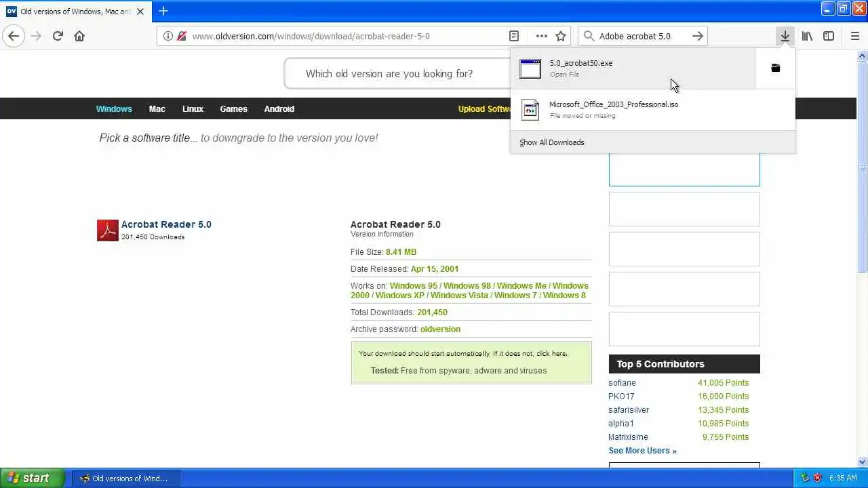Viewport: 868px width, 488px height.
Task: Open the Firefox hamburger menu
Action: pyautogui.click(x=854, y=36)
